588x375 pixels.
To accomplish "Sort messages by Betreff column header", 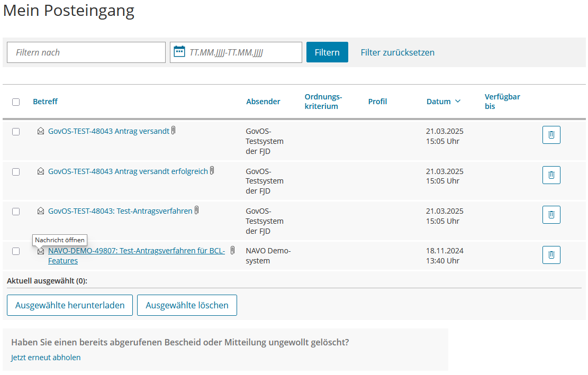I will click(x=45, y=102).
